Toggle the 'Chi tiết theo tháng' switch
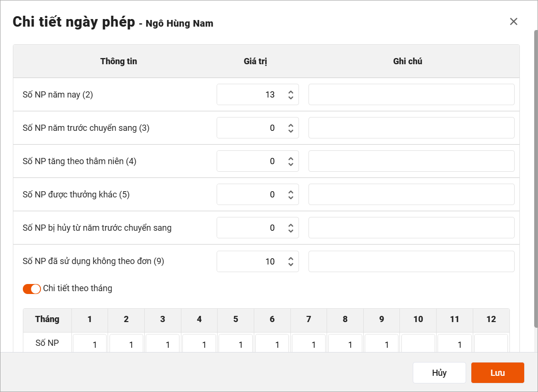Viewport: 538px width, 392px height. tap(32, 289)
